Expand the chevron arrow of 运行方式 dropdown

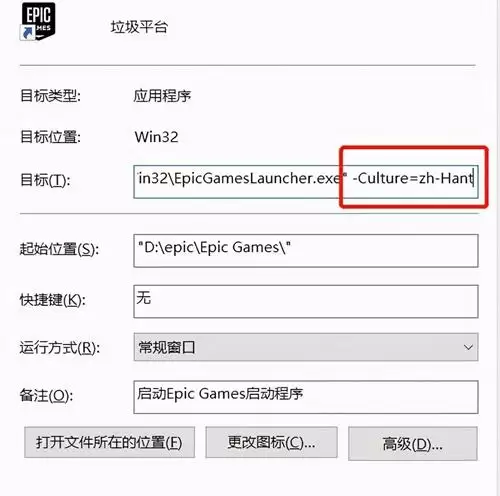(x=468, y=347)
